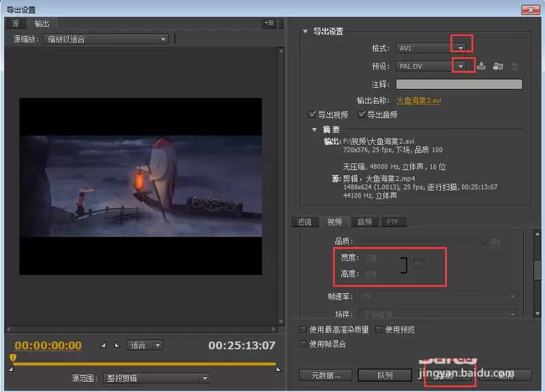Click the 宽度 value 720

[371, 257]
